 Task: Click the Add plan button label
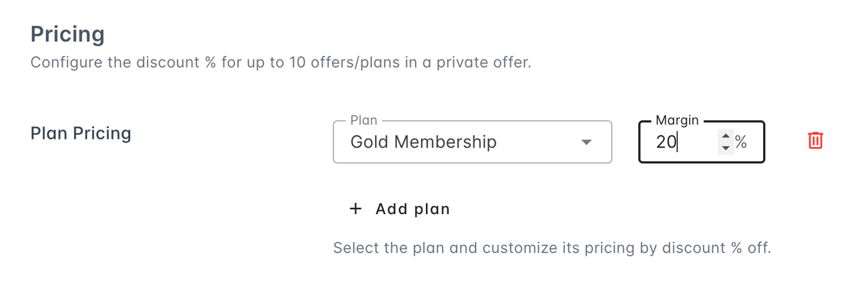tap(413, 209)
